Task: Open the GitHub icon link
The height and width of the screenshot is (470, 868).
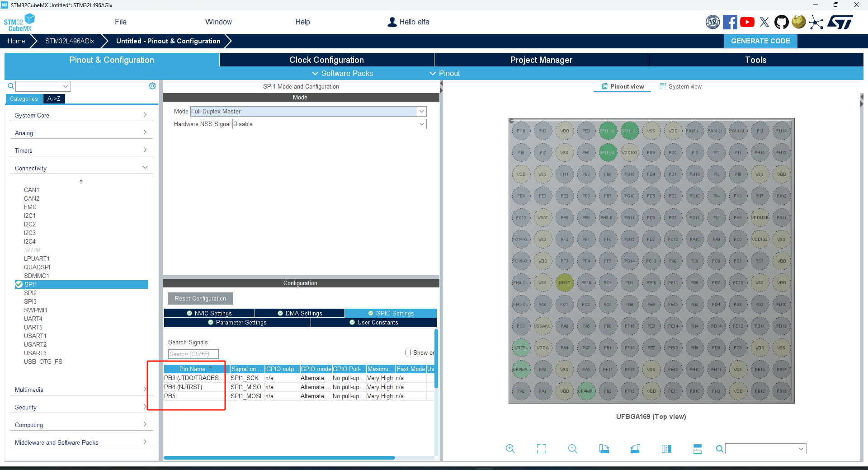Action: [781, 22]
